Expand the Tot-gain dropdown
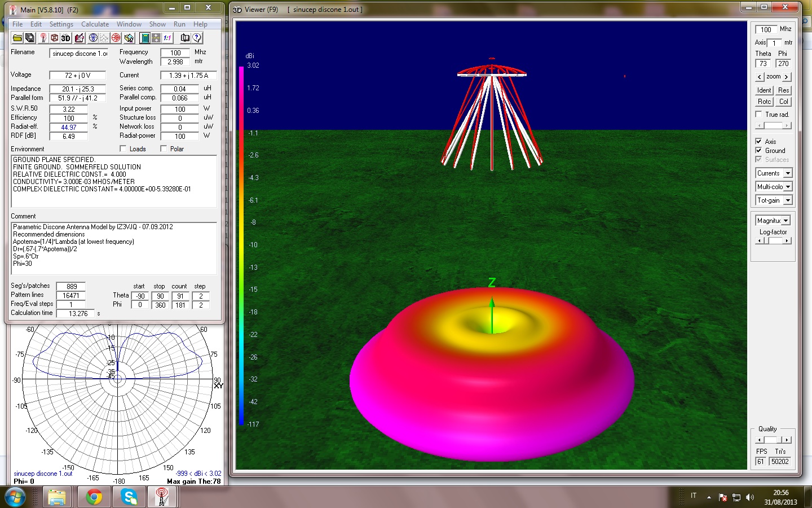812x508 pixels. [x=788, y=200]
